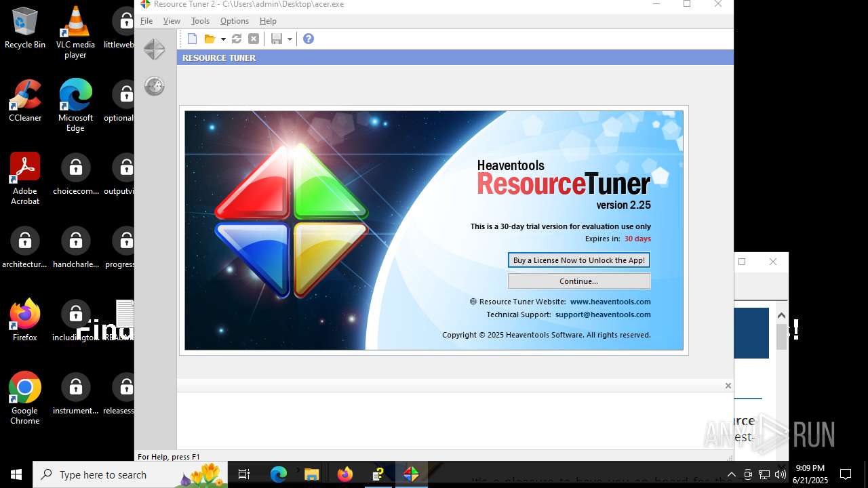This screenshot has width=868, height=488.
Task: Click the support@heaventools.com email link
Action: click(603, 314)
